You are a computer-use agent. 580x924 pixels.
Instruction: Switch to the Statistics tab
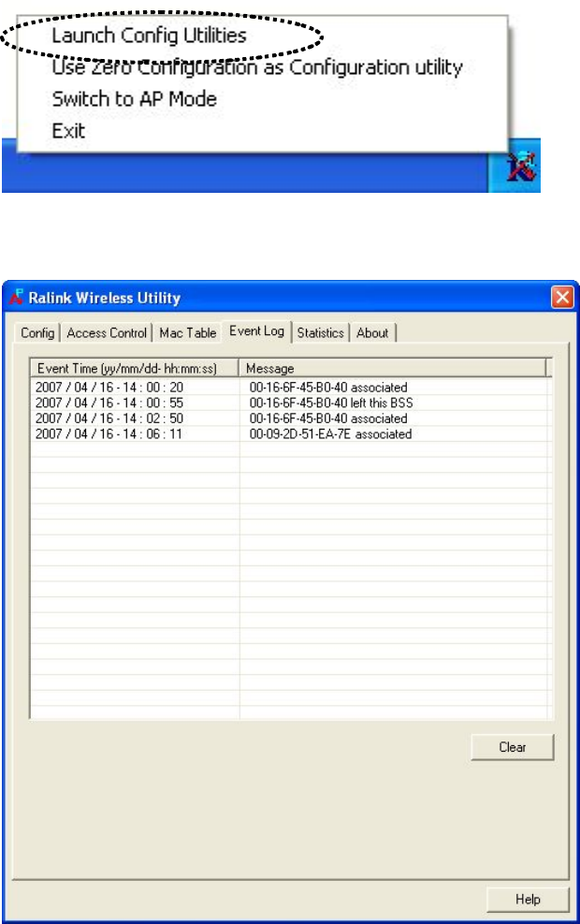click(x=320, y=333)
